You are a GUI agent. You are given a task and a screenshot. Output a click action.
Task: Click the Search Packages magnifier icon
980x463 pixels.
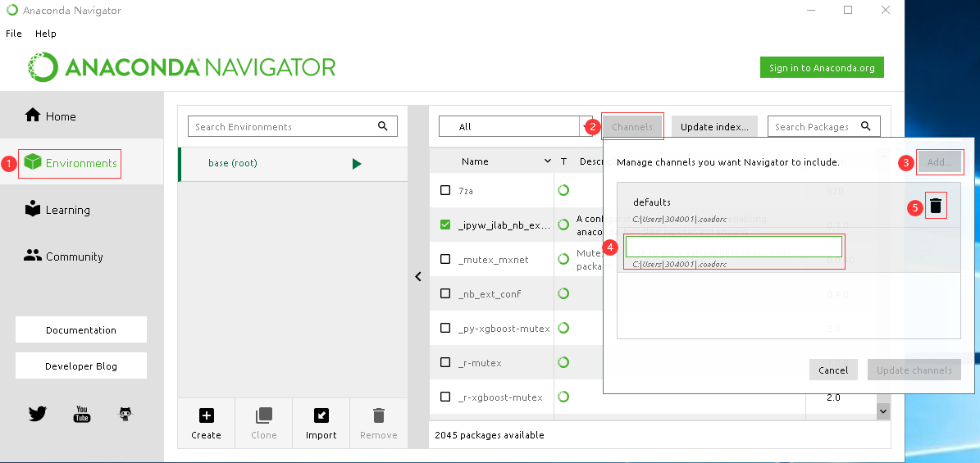tap(866, 126)
